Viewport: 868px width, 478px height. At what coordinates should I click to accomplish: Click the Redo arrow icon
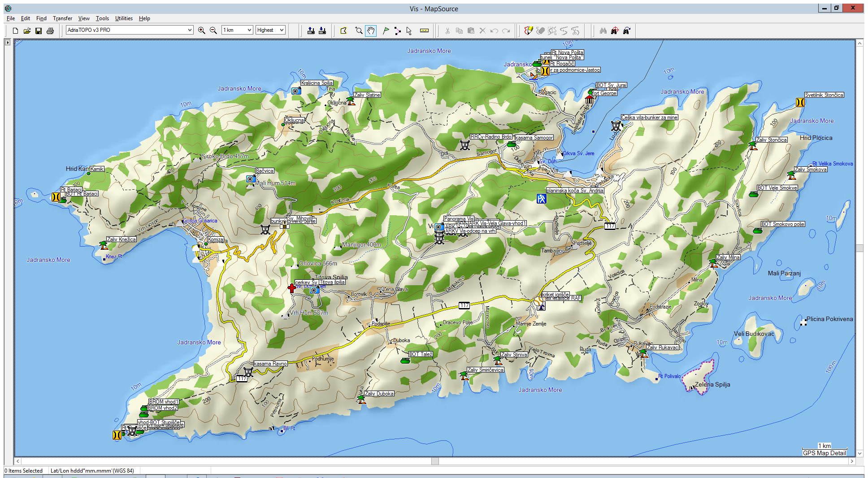coord(506,30)
